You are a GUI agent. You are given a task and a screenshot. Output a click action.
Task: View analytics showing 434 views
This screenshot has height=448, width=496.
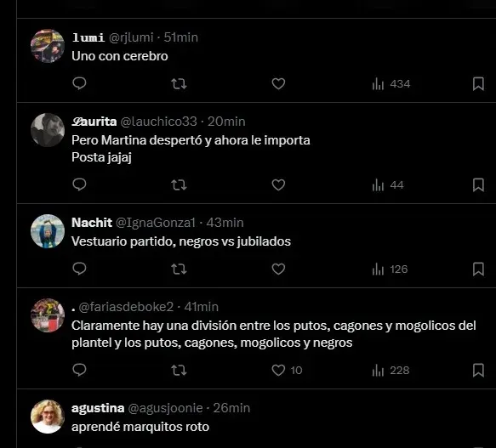coord(391,84)
